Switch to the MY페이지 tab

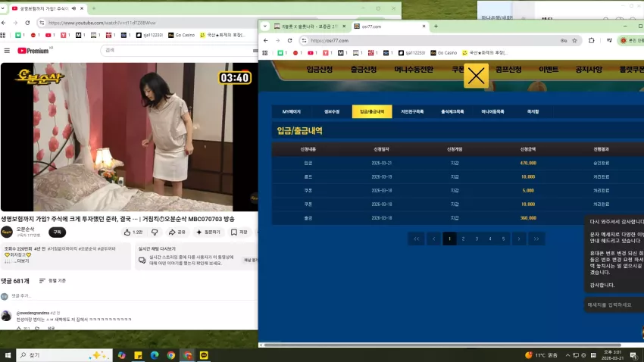click(x=292, y=111)
